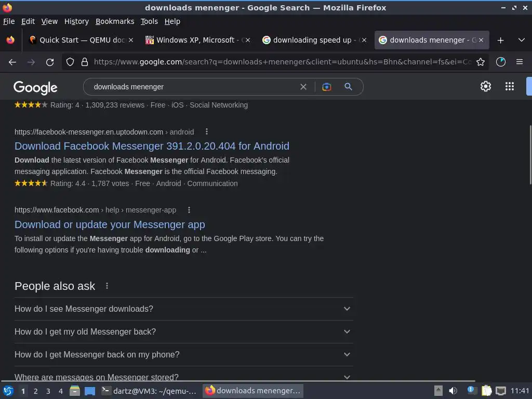Open the Help menu
The height and width of the screenshot is (399, 532).
(172, 21)
